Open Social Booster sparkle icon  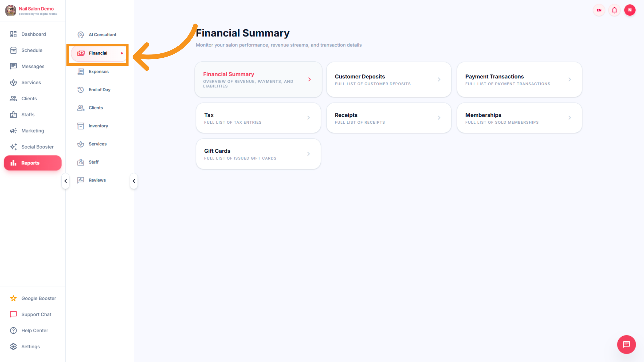click(x=13, y=147)
